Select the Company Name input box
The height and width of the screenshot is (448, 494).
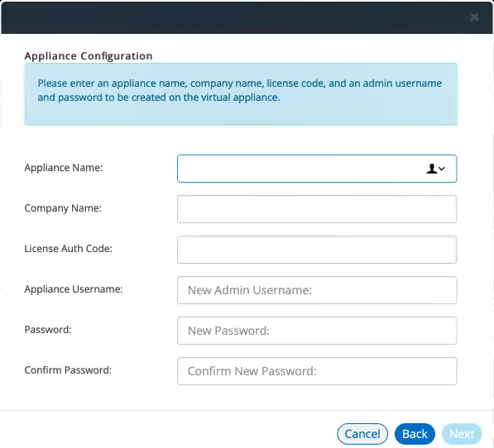(x=317, y=209)
